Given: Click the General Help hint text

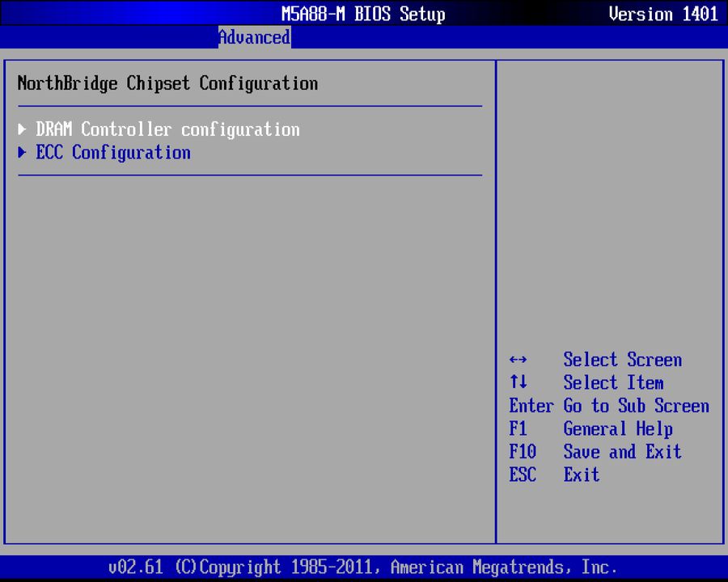Looking at the screenshot, I should click(618, 429).
